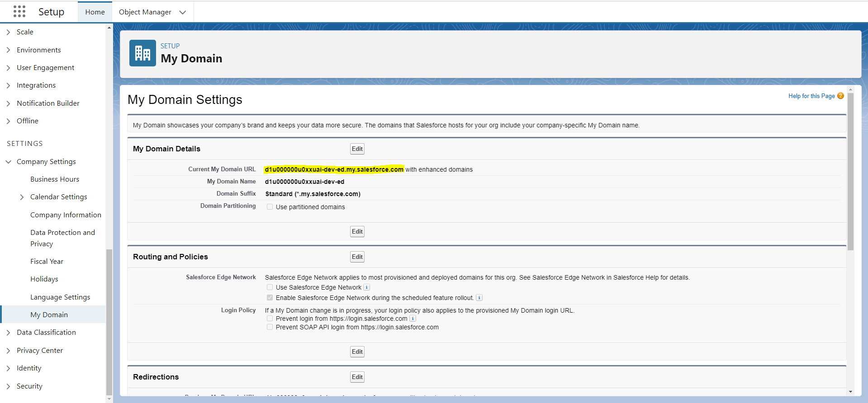Open Data Protection and Privacy item
This screenshot has height=403, width=868.
tap(62, 238)
